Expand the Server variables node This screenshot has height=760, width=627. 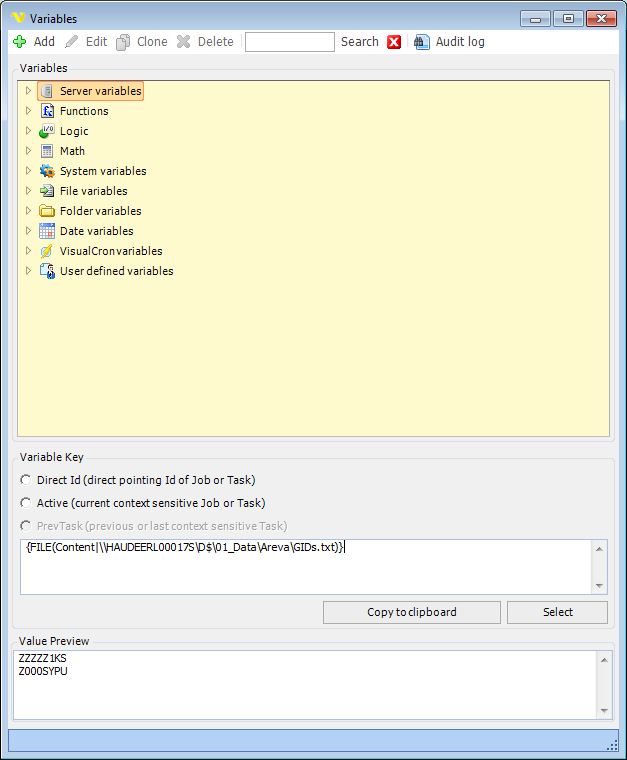pos(28,91)
